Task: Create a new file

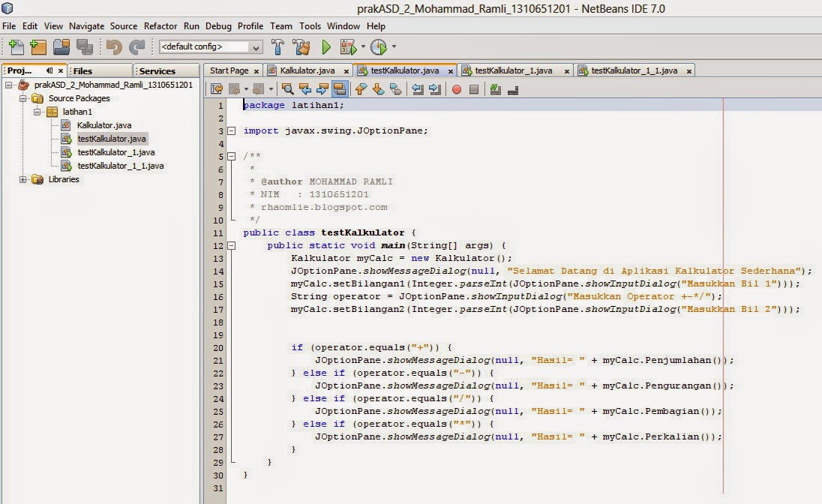Action: (x=16, y=46)
